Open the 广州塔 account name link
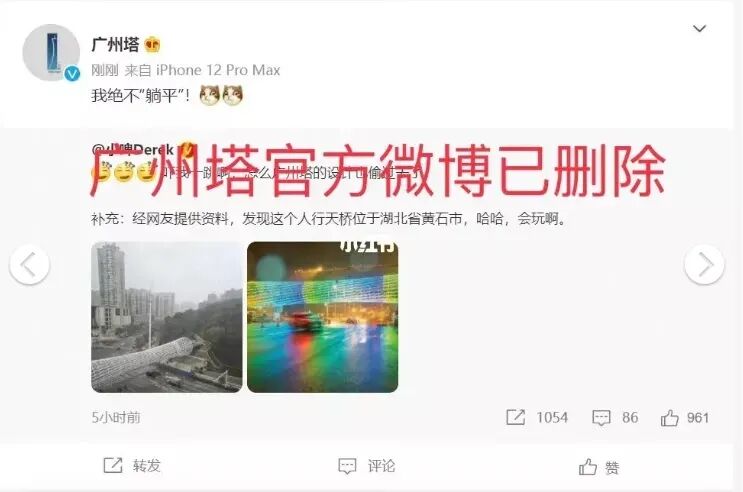 [x=115, y=45]
